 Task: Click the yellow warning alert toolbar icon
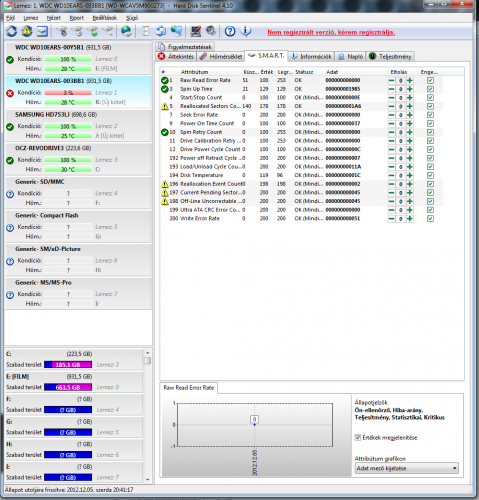27,31
